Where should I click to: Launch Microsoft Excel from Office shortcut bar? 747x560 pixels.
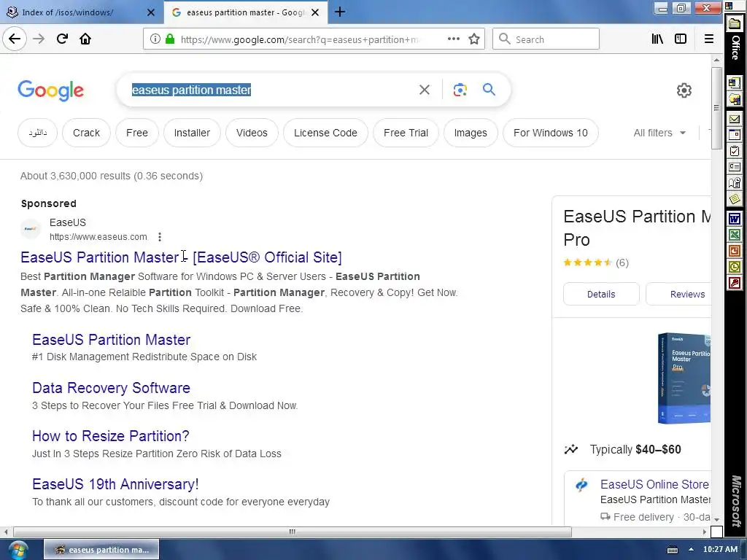(x=735, y=236)
